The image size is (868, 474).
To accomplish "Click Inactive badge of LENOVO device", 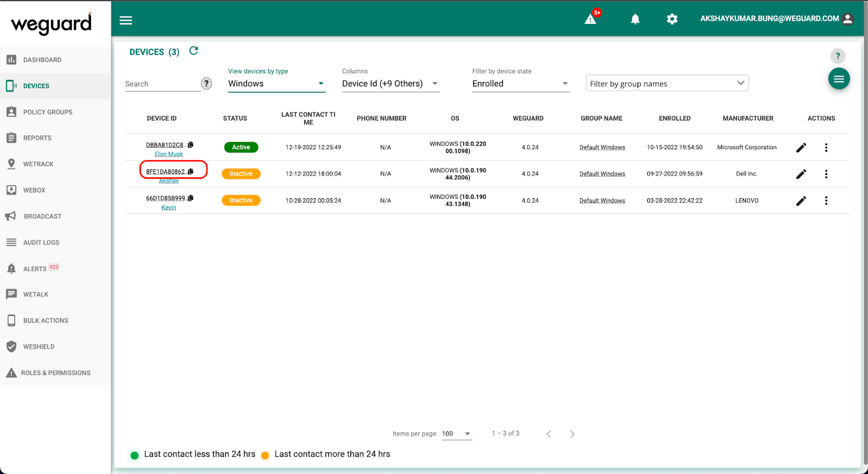I will 241,200.
